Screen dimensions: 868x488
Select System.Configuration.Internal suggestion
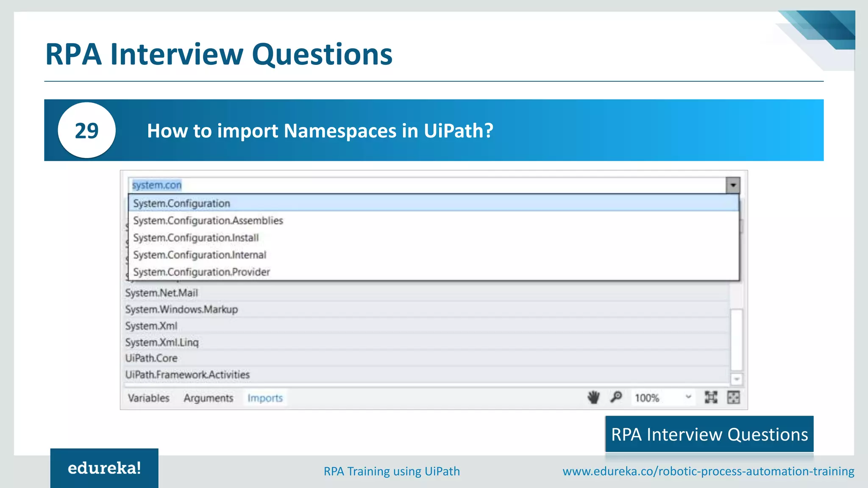[x=434, y=255]
